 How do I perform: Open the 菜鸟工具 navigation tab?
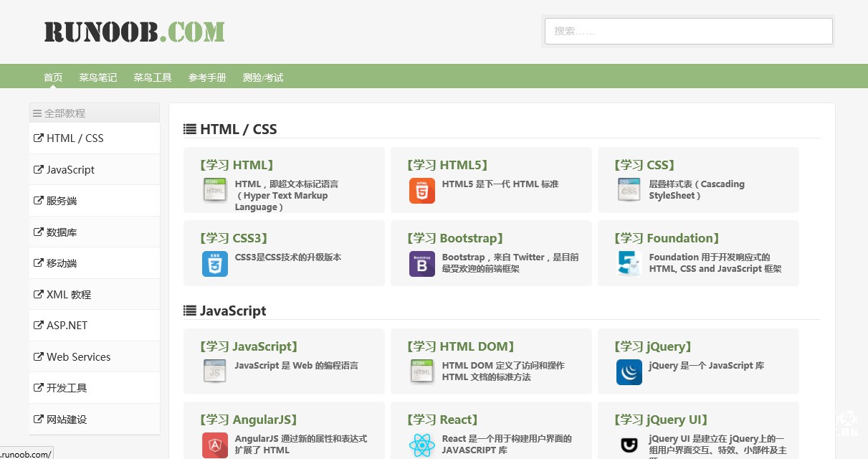pyautogui.click(x=153, y=77)
